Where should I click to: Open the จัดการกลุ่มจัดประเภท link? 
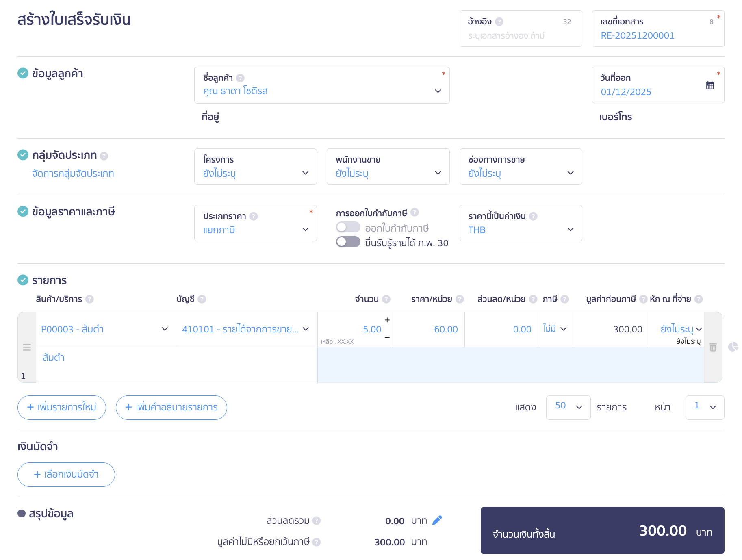(x=73, y=174)
